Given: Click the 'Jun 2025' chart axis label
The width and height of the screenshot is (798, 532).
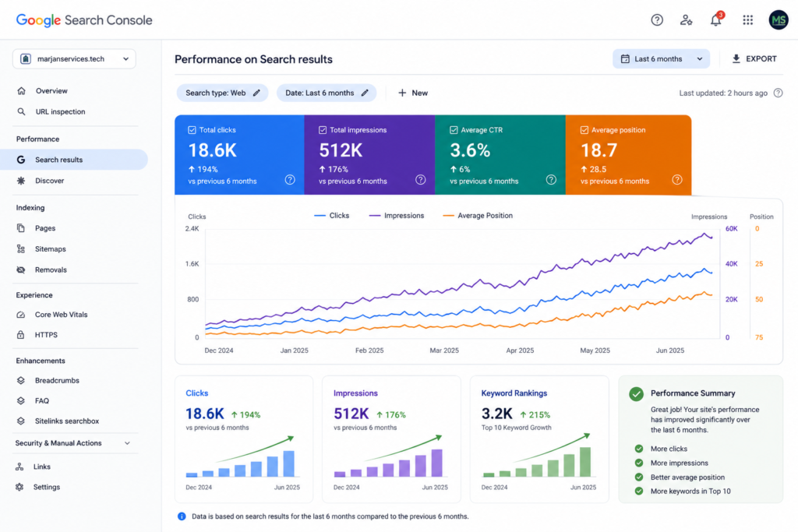Looking at the screenshot, I should [x=669, y=351].
